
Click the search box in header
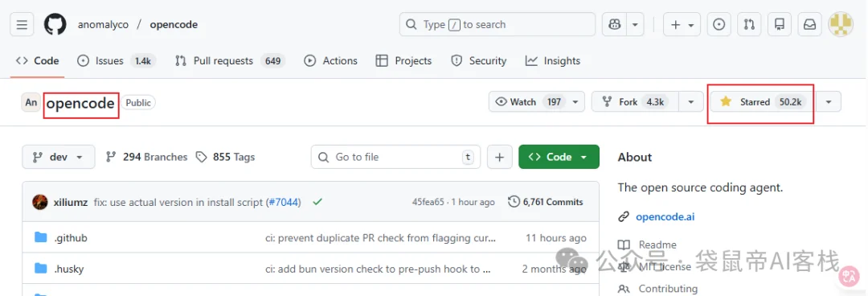497,24
